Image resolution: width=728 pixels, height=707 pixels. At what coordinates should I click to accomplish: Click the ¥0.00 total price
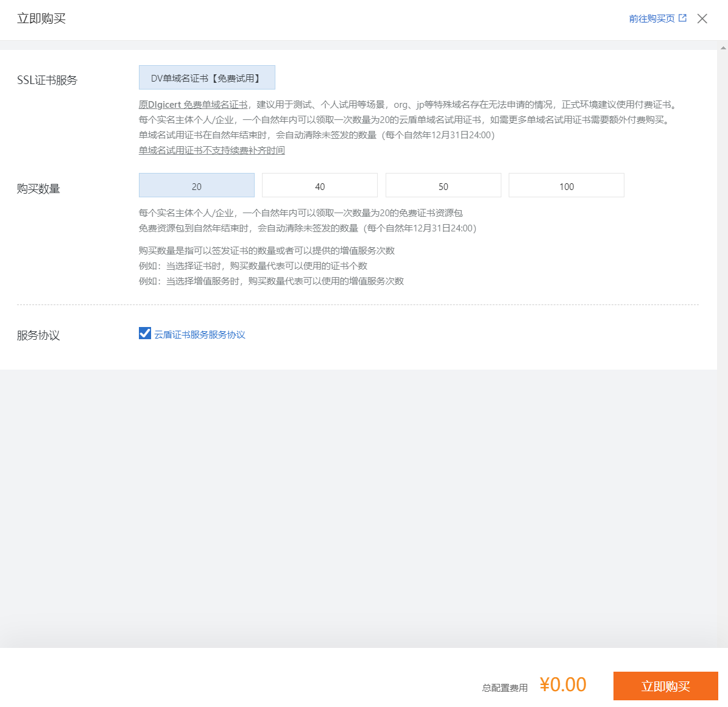pos(563,685)
